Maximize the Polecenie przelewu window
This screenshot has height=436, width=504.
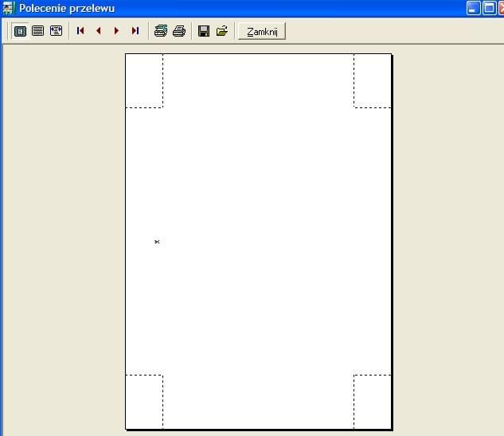[x=489, y=8]
